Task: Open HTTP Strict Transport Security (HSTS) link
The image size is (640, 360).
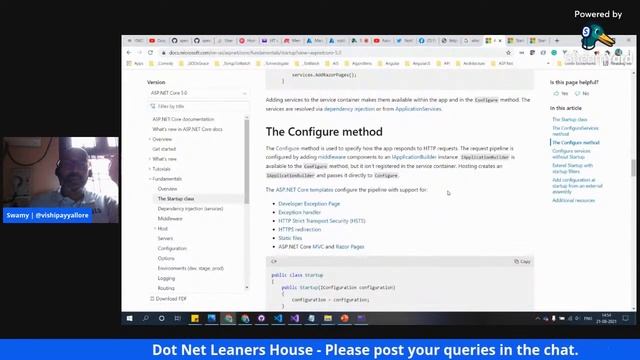Action: coord(322,221)
